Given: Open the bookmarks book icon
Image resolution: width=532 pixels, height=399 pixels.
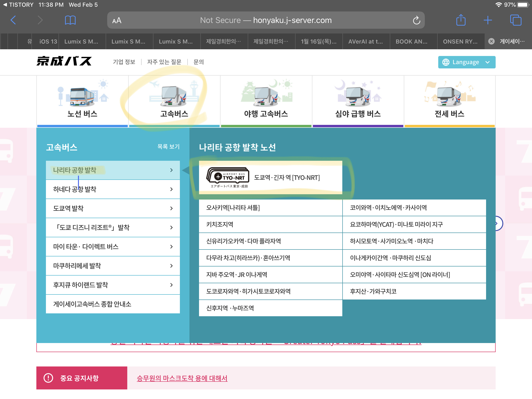Looking at the screenshot, I should pos(70,20).
